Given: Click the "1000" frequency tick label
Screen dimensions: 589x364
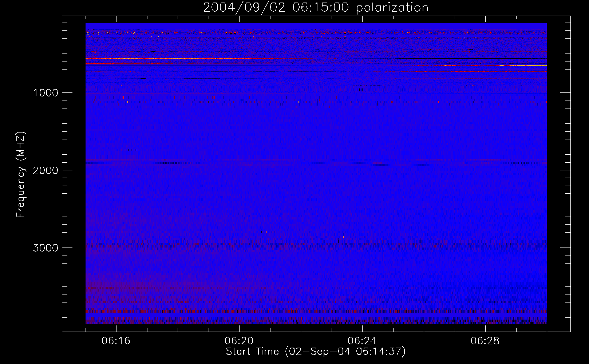Looking at the screenshot, I should 46,93.
